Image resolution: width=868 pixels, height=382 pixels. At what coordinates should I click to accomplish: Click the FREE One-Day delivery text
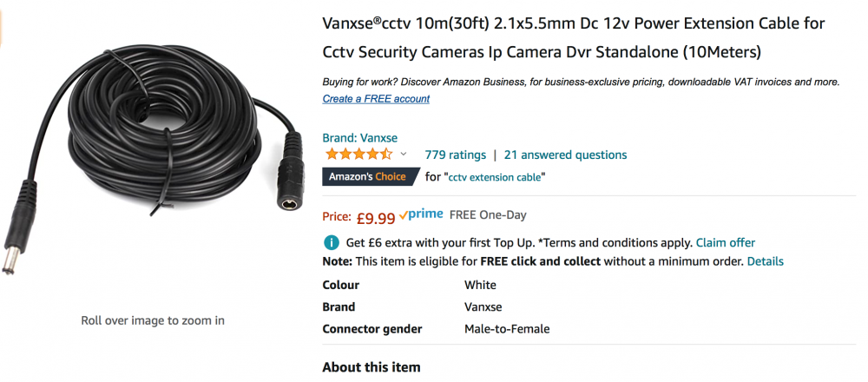(488, 215)
